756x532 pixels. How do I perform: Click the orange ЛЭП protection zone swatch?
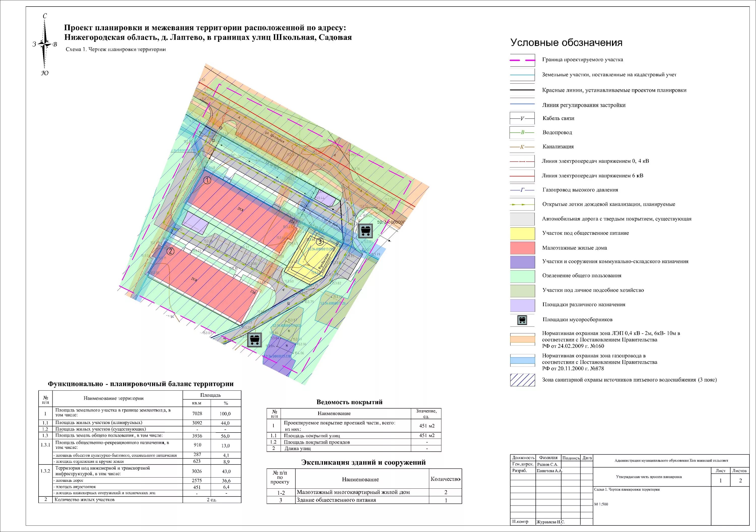(x=522, y=339)
